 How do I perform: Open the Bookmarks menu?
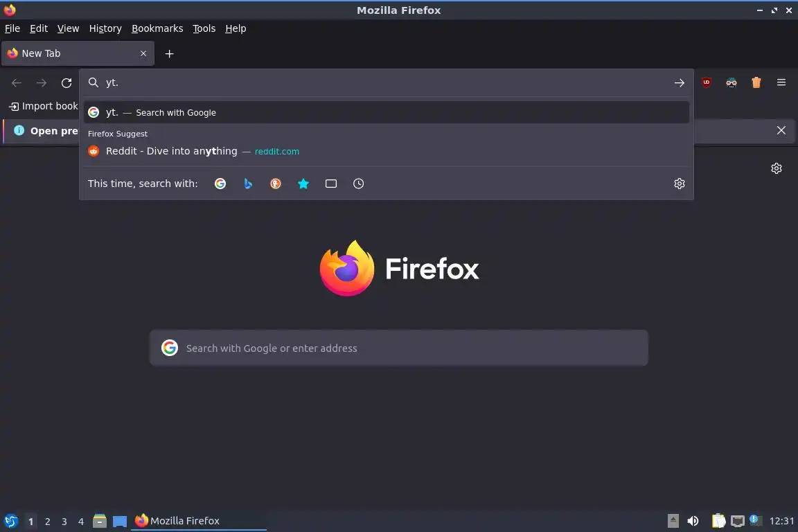tap(157, 28)
